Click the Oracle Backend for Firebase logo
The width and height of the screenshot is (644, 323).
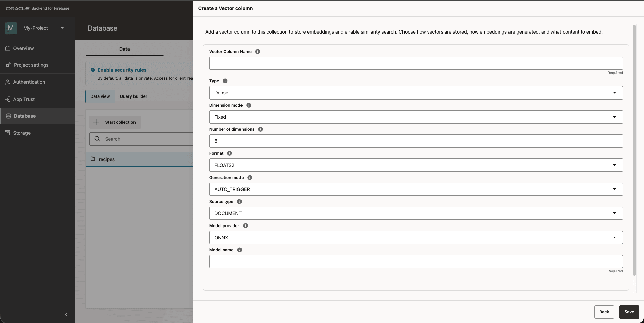(x=38, y=8)
